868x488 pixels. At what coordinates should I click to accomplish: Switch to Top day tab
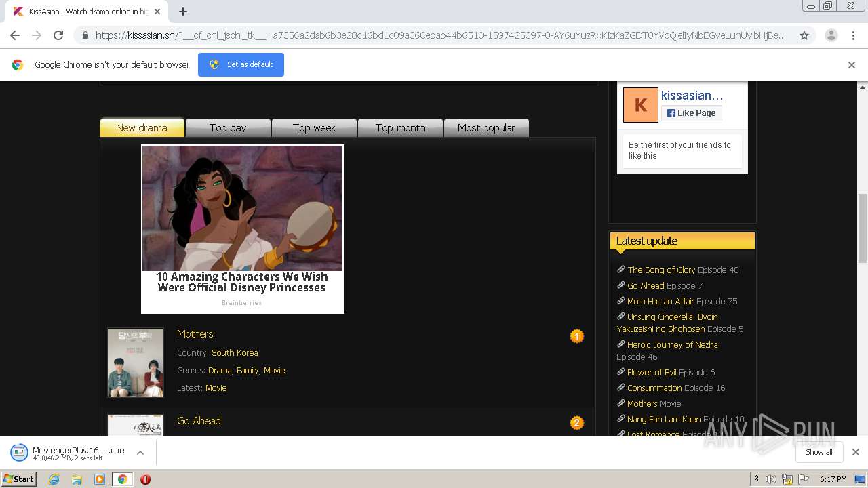tap(228, 127)
